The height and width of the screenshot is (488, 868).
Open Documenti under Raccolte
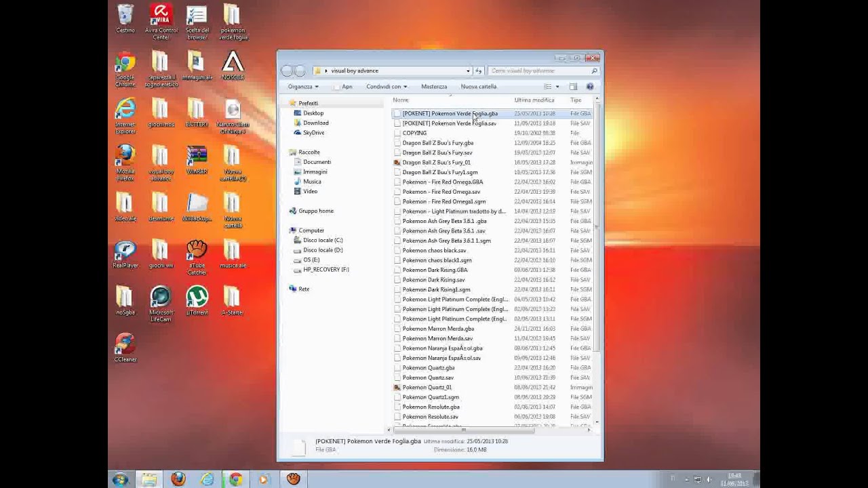317,162
